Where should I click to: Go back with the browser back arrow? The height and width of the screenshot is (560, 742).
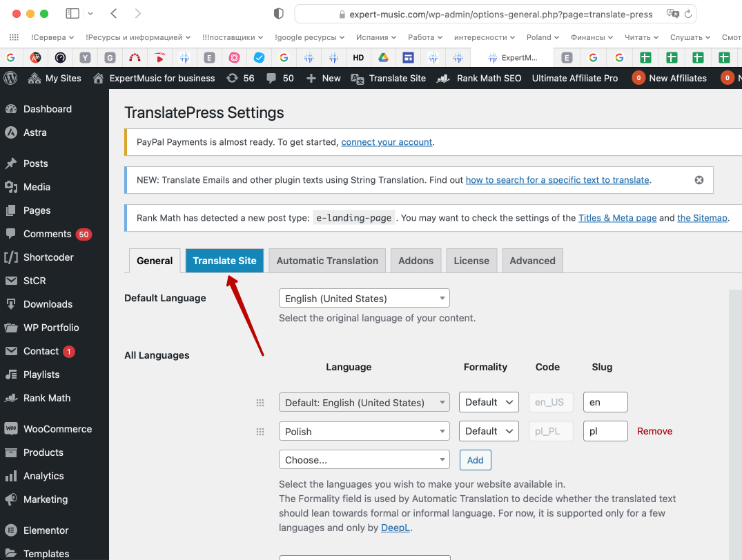114,14
